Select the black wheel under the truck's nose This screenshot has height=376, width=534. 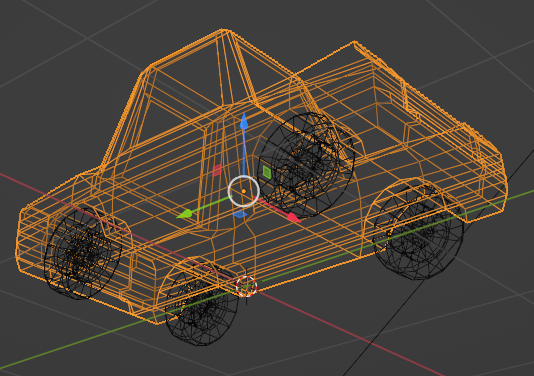[x=83, y=253]
